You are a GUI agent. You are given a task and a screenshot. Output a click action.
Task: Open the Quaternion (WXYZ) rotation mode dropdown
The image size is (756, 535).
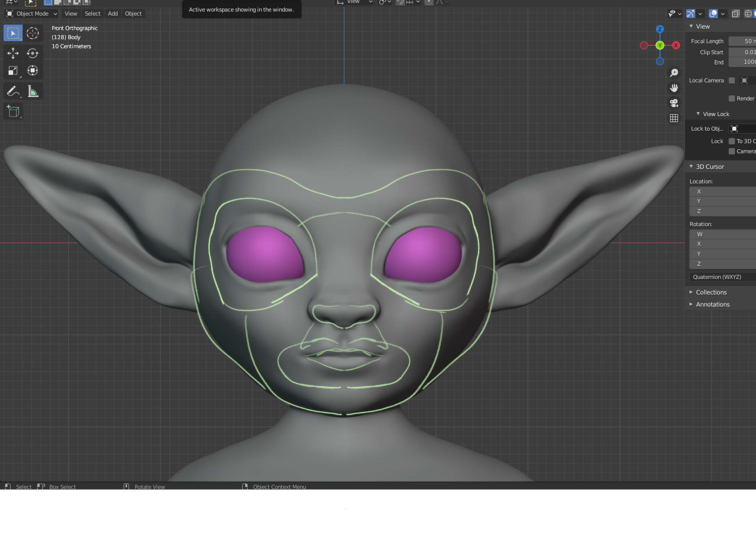click(723, 277)
